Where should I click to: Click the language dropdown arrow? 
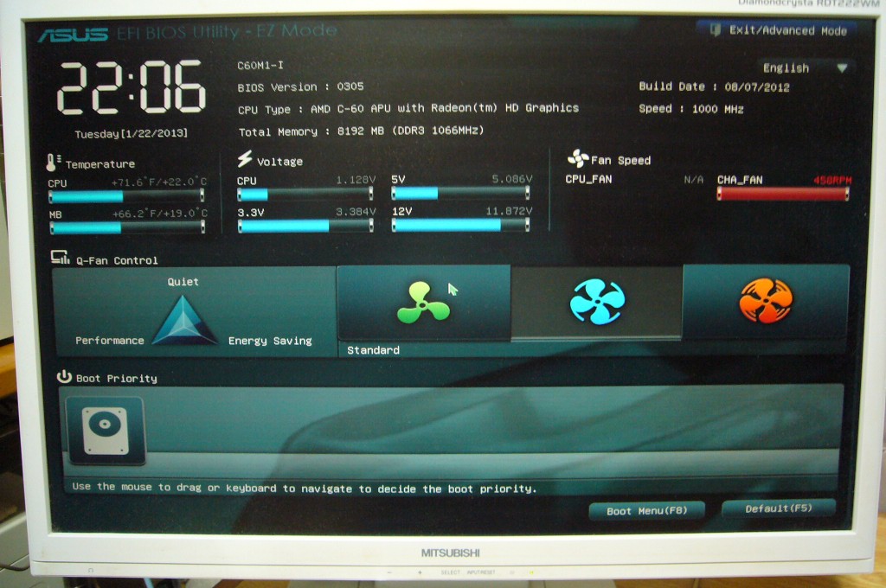pyautogui.click(x=841, y=68)
